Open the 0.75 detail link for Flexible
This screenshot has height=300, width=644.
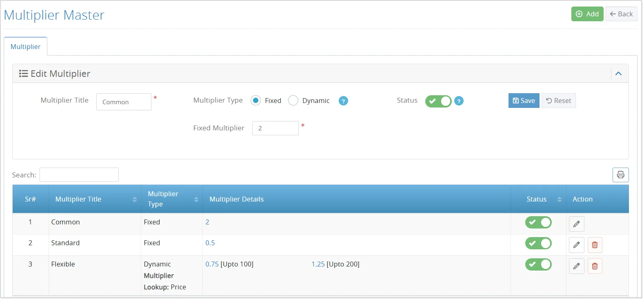click(212, 264)
